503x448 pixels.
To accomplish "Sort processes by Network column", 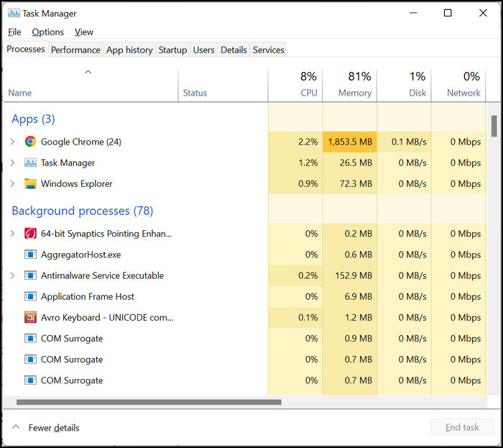I will coord(458,86).
